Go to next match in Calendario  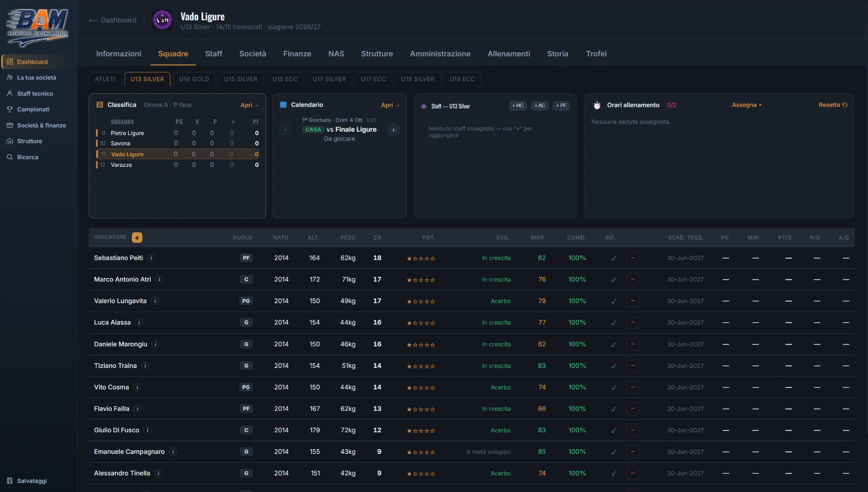point(393,130)
